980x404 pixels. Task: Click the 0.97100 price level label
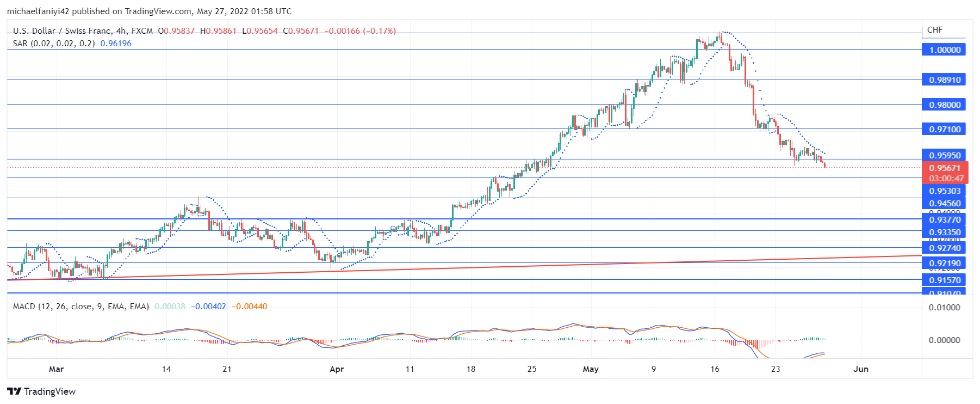pos(944,130)
